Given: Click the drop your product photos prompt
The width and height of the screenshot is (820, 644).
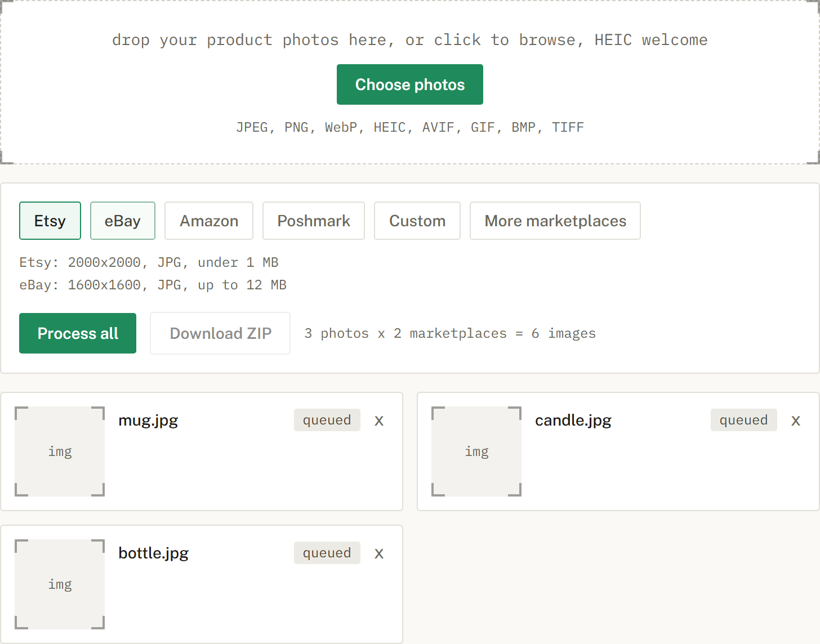Looking at the screenshot, I should pyautogui.click(x=410, y=40).
